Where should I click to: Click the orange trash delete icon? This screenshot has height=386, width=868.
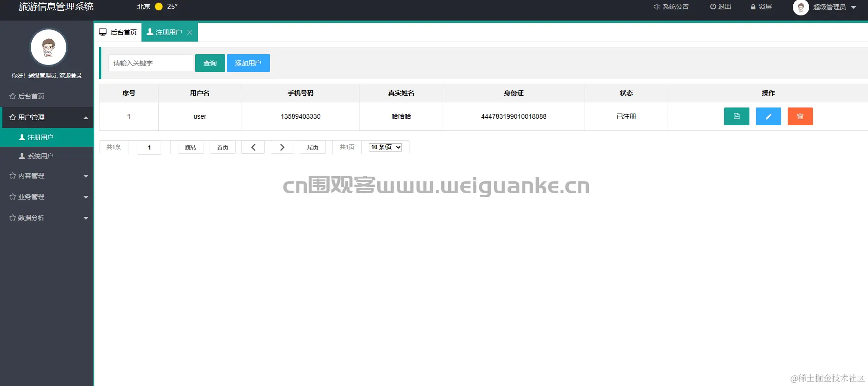(800, 116)
